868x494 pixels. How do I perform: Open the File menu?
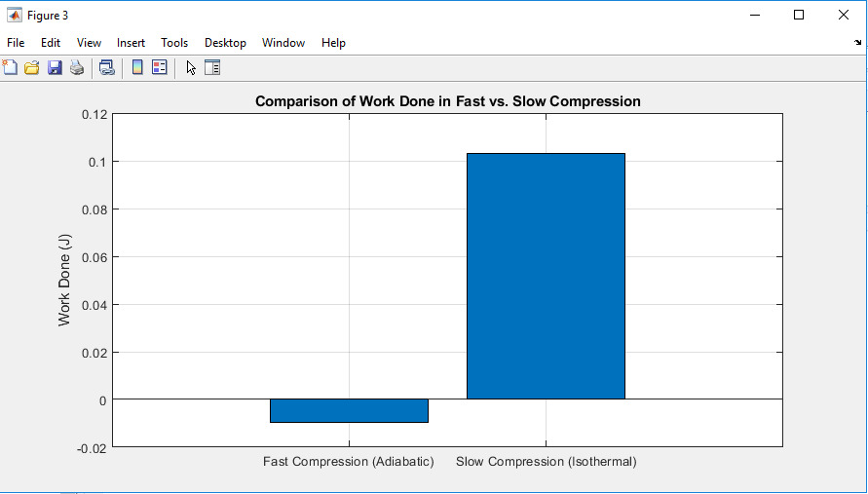click(x=16, y=43)
